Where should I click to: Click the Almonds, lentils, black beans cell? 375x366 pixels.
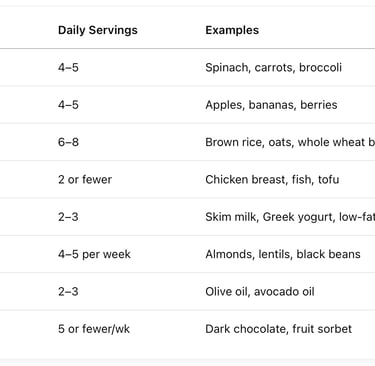click(283, 254)
